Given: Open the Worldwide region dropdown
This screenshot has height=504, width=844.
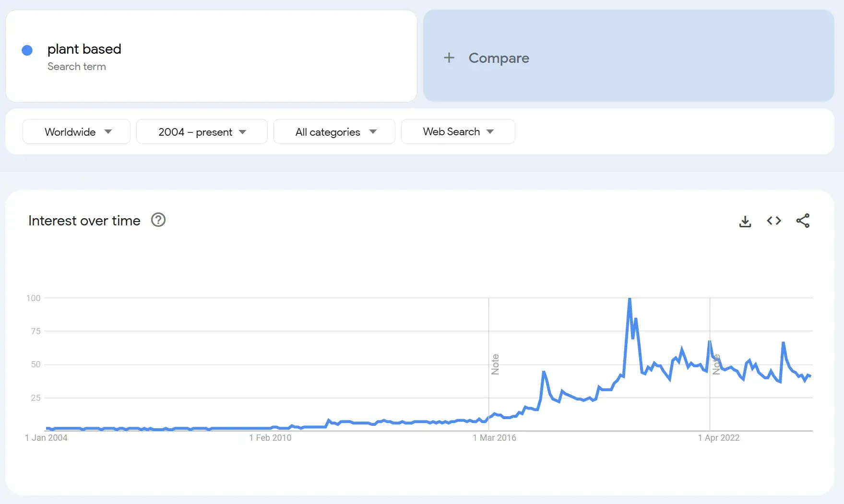Looking at the screenshot, I should [x=76, y=132].
